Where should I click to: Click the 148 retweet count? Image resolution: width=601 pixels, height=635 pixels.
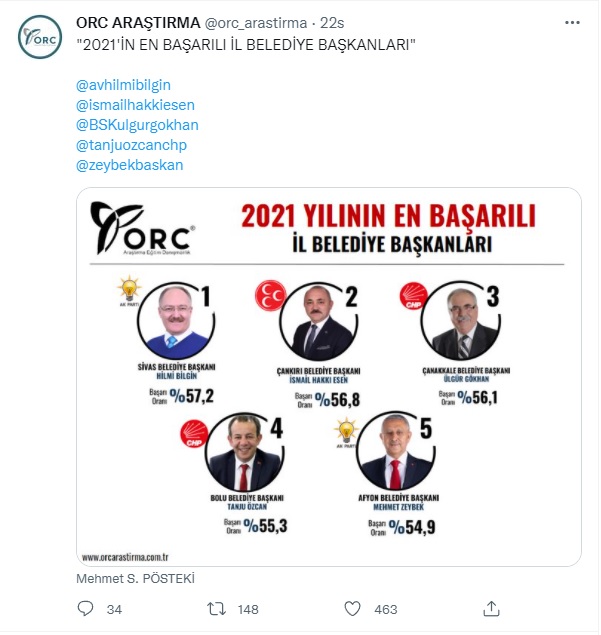[x=248, y=610]
